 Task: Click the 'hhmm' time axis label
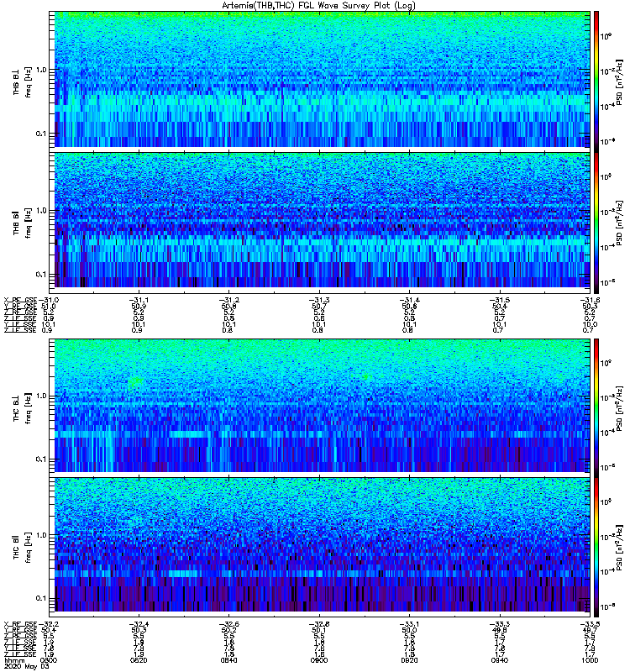[13, 660]
